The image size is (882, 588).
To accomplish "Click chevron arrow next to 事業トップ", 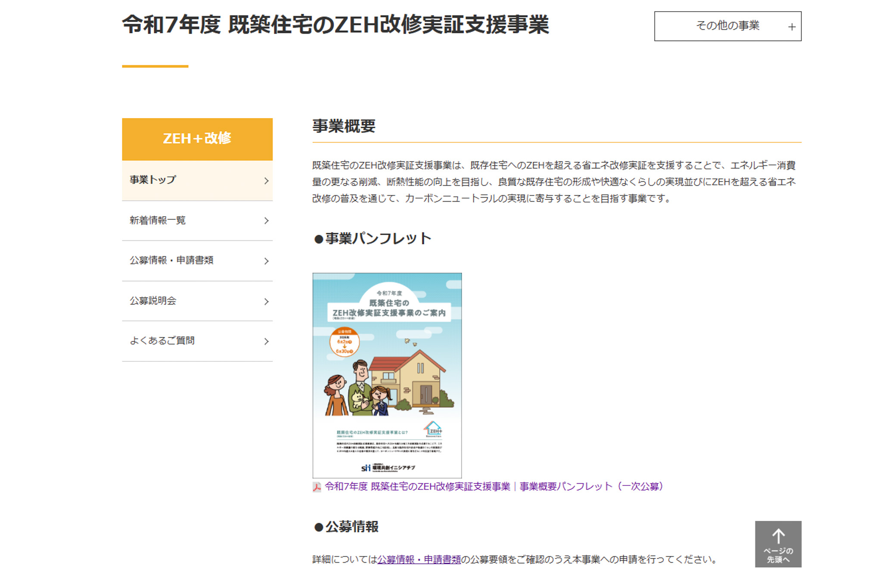I will [266, 181].
